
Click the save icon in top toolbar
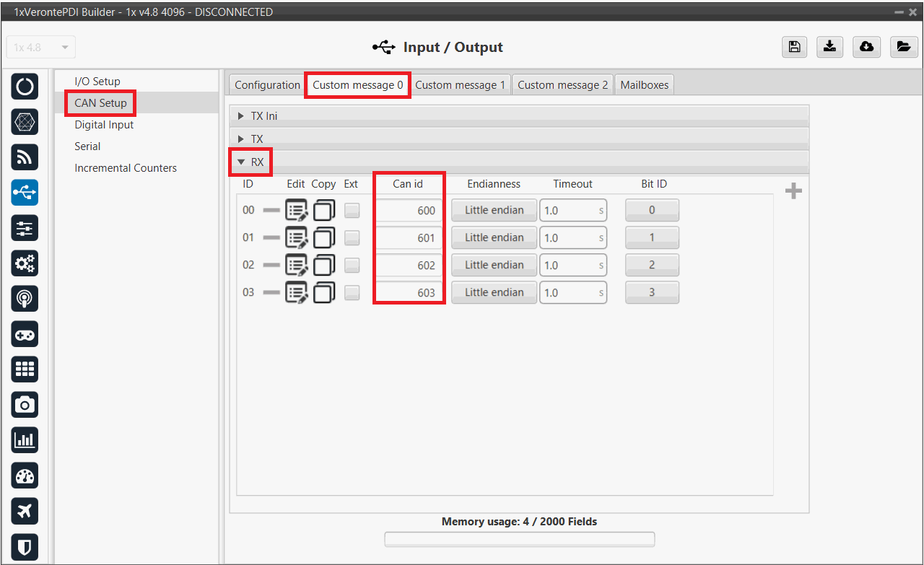pos(794,47)
